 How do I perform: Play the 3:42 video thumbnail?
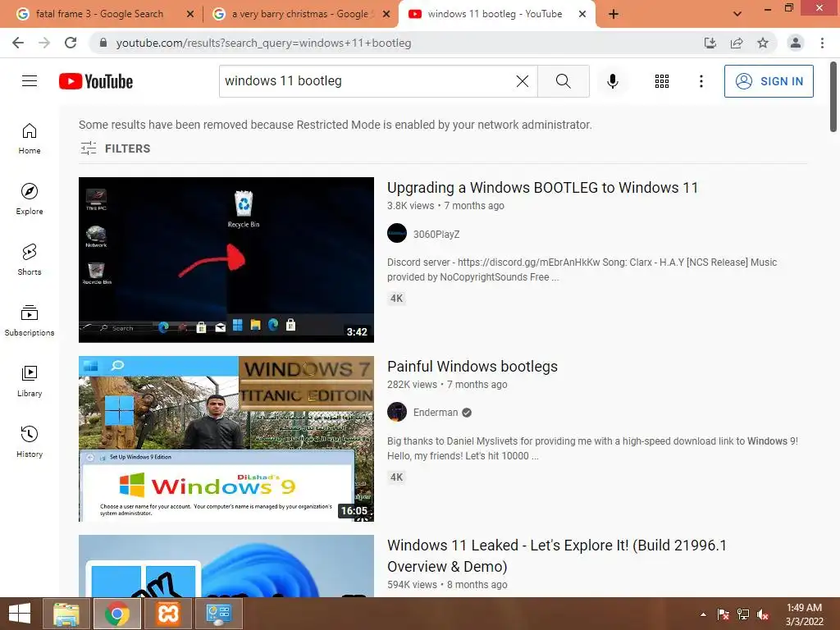click(x=226, y=260)
